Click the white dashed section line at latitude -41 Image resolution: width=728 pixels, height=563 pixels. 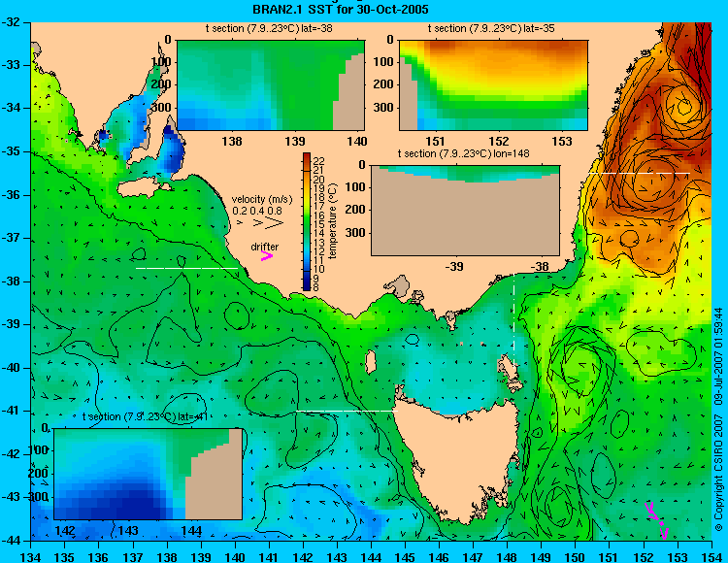(347, 411)
